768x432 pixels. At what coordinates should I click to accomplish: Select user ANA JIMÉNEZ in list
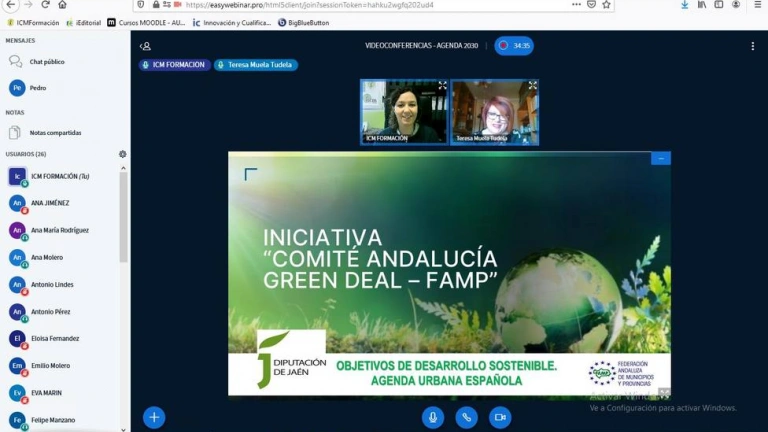pyautogui.click(x=50, y=203)
